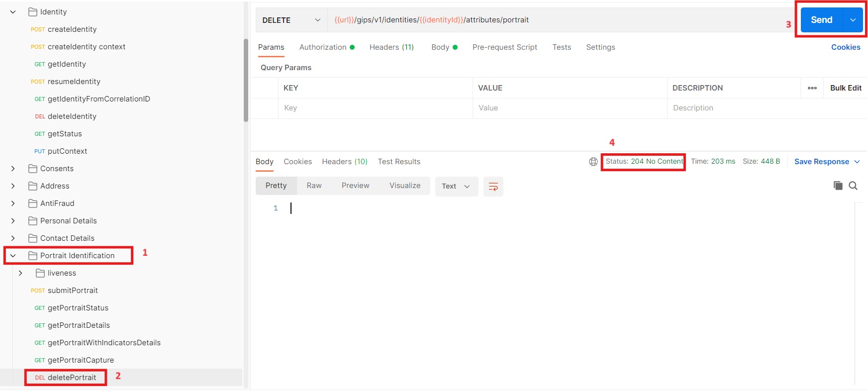868x391 pixels.
Task: Click the AntiFraud folder icon
Action: [33, 203]
